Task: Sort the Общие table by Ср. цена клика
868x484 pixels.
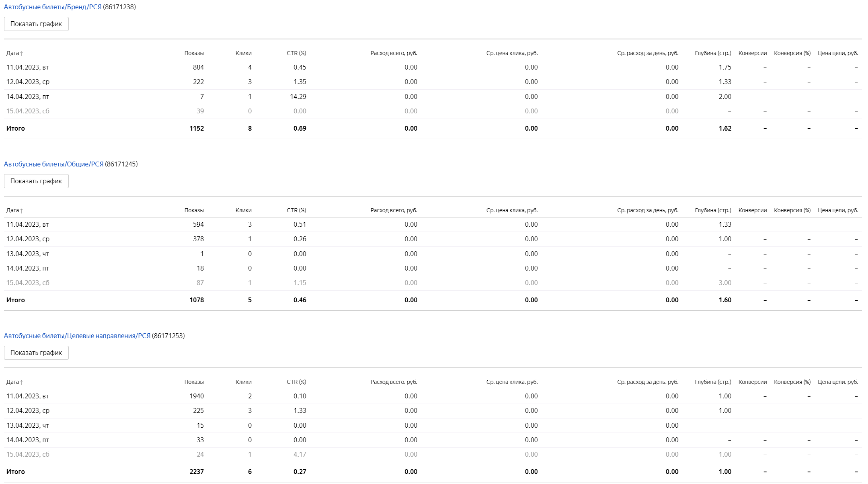Action: 512,211
